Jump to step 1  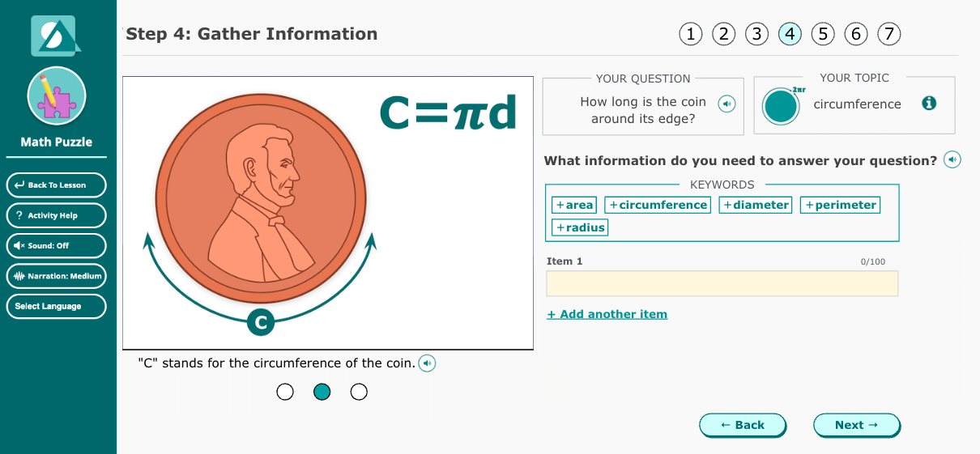[x=690, y=34]
